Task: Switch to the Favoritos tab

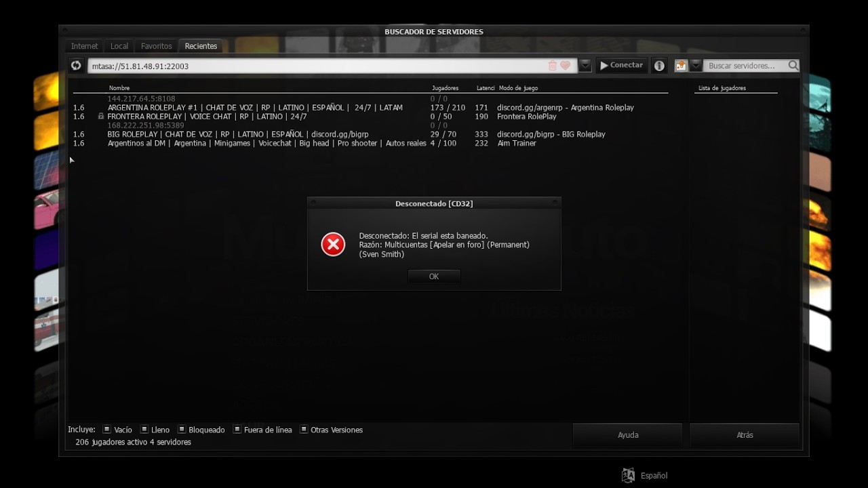Action: [157, 46]
